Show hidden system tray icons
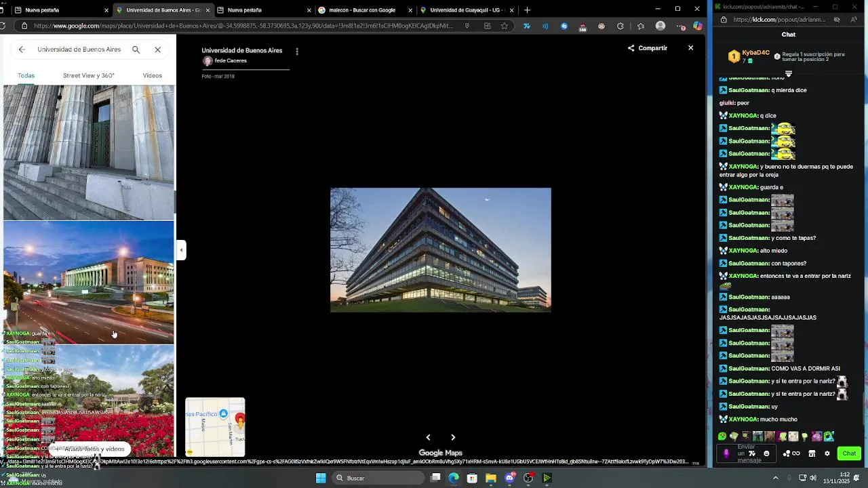 [776, 478]
